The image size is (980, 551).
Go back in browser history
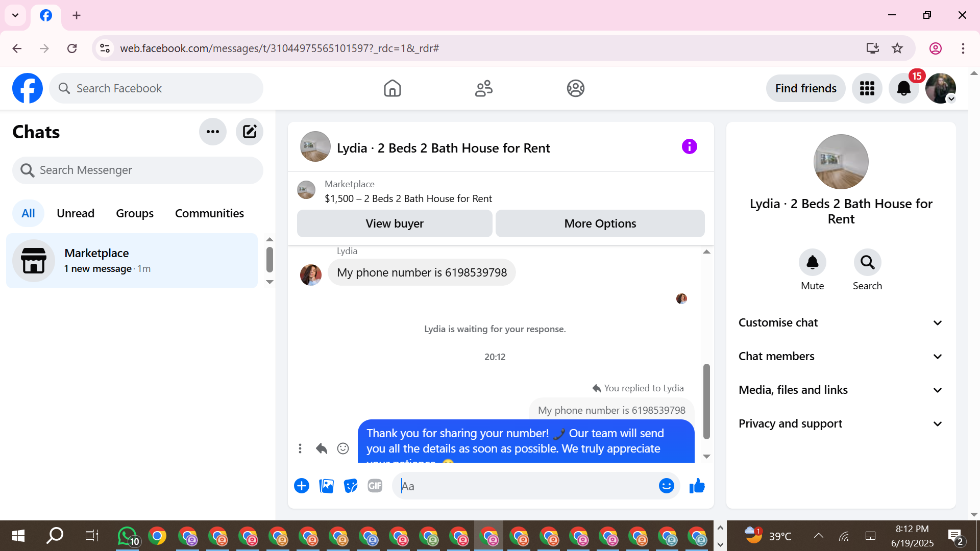click(17, 48)
